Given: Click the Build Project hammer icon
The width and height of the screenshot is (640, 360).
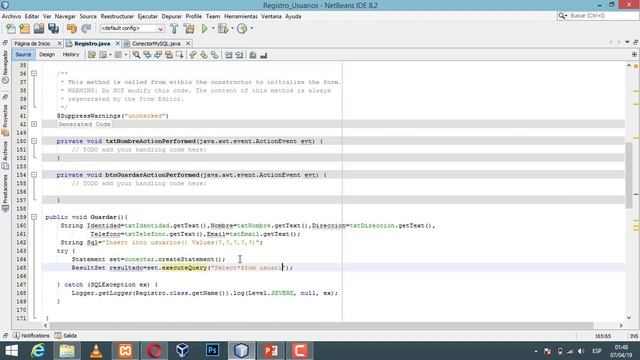Looking at the screenshot, I should coord(174,29).
